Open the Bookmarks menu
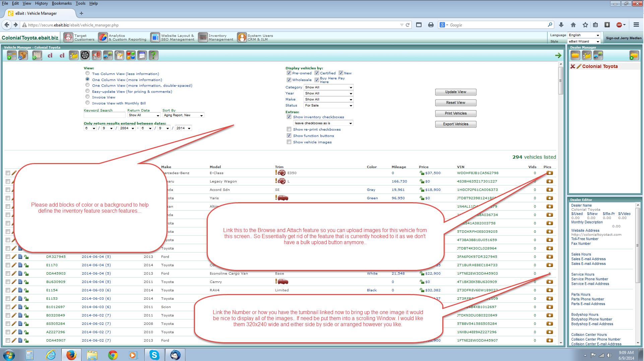This screenshot has height=361, width=644. coord(62,3)
